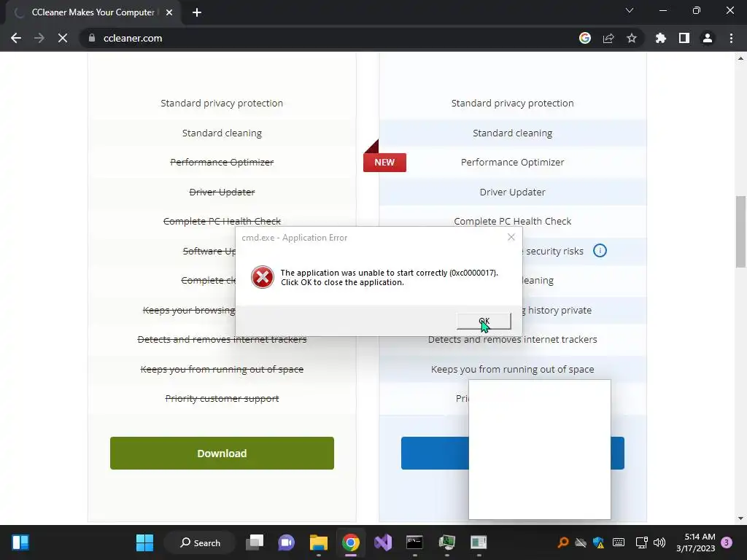View site information lock icon
The height and width of the screenshot is (560, 747).
point(92,38)
